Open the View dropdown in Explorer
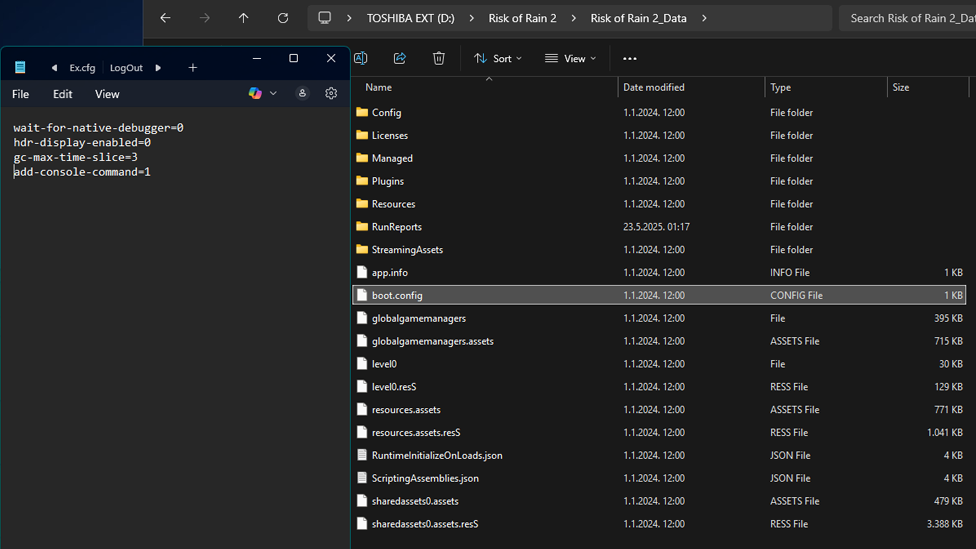 pyautogui.click(x=571, y=59)
